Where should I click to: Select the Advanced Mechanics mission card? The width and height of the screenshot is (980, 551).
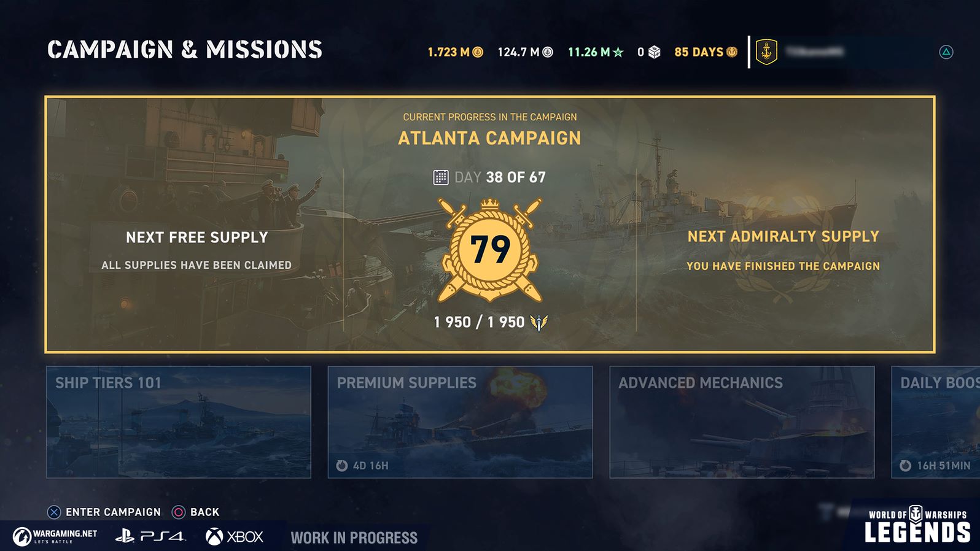click(x=742, y=422)
